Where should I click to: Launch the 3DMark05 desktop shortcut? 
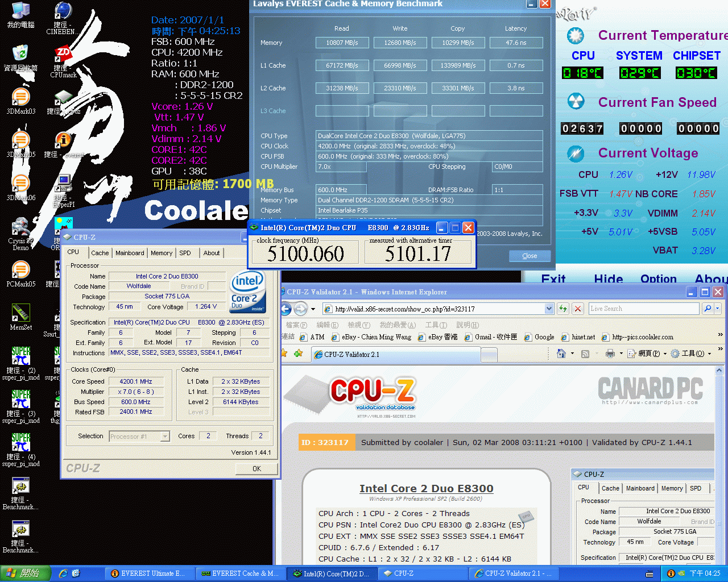click(x=20, y=144)
